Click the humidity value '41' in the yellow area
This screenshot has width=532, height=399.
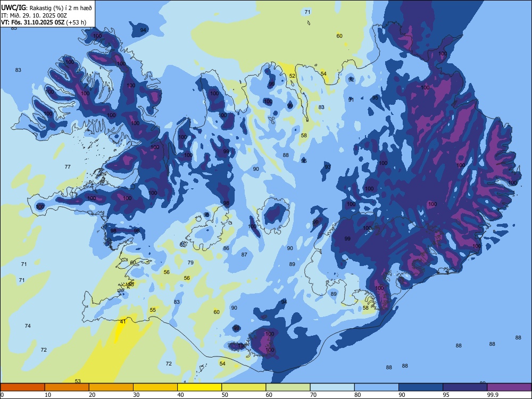123,322
